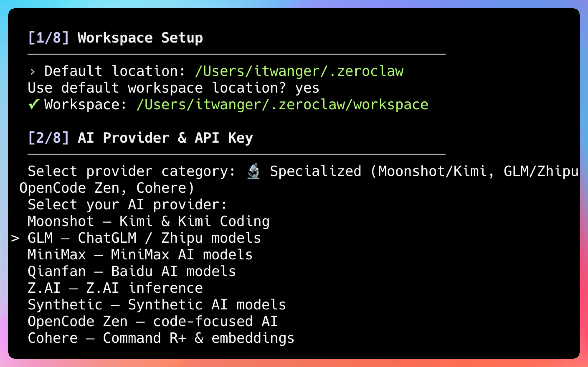Select MiniMax AI models provider
The width and height of the screenshot is (588, 367).
click(140, 255)
